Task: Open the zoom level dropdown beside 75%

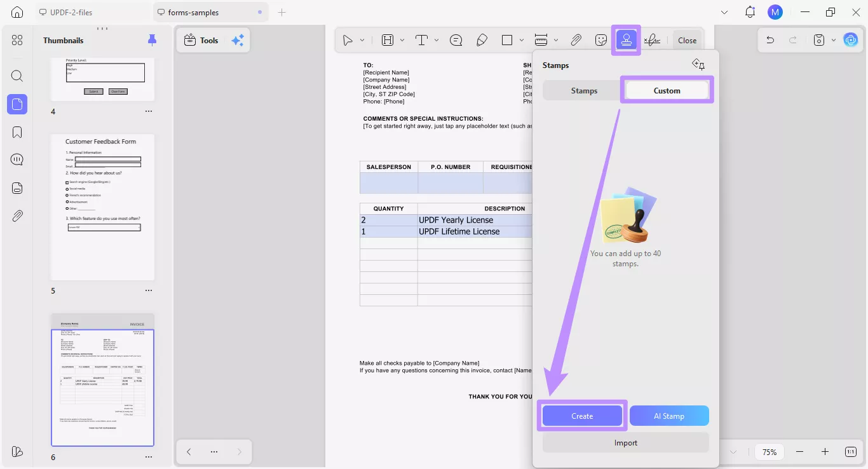Action: [x=733, y=452]
